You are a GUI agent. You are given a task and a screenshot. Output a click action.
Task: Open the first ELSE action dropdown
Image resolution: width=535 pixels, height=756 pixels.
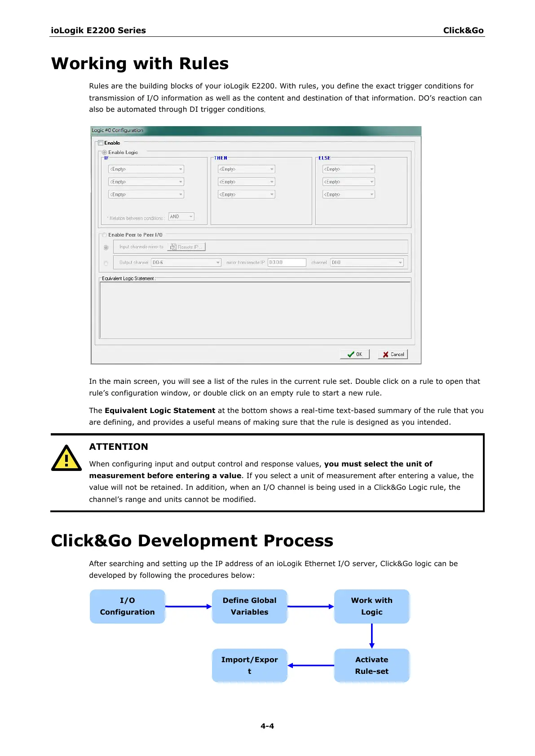coord(349,169)
